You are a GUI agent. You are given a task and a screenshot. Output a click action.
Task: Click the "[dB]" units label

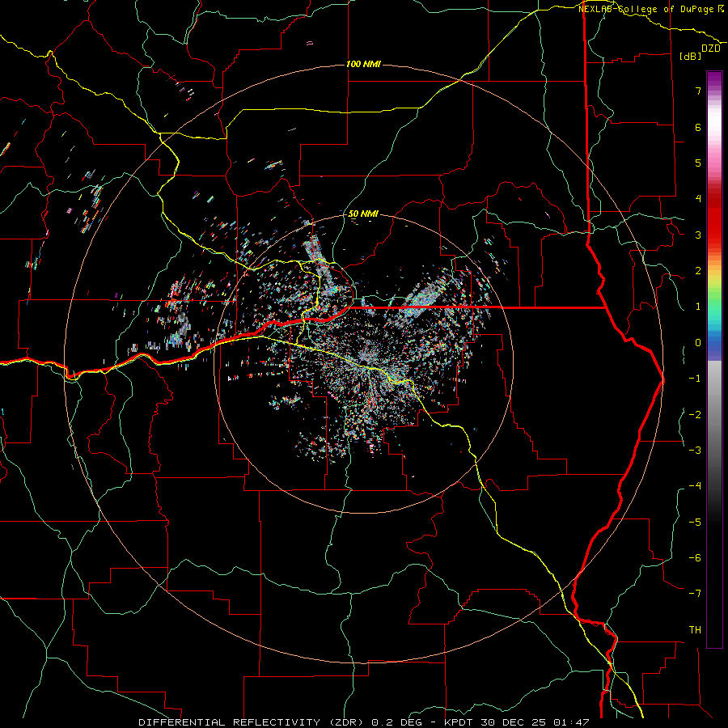(690, 56)
